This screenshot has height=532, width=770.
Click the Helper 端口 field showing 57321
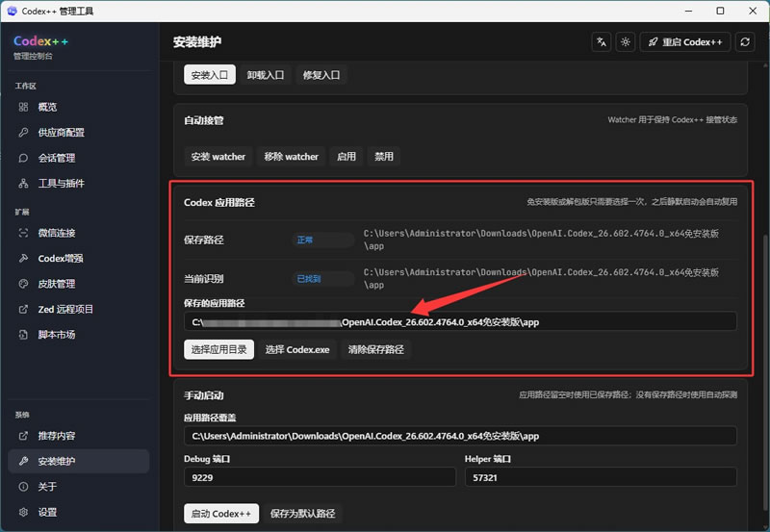601,477
